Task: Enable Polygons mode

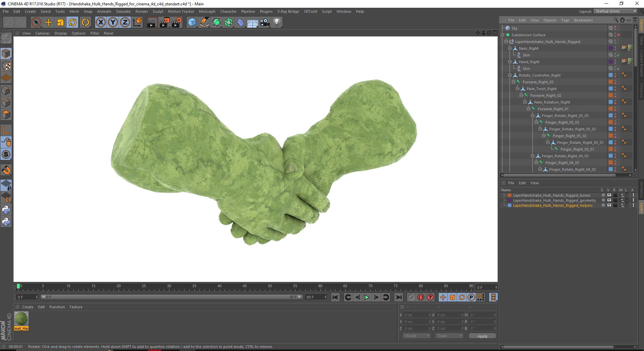Action: coord(6,115)
